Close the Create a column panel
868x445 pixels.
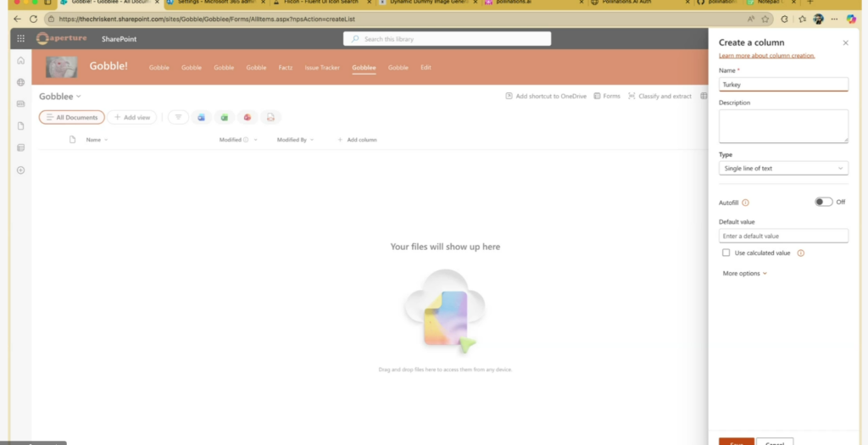coord(845,42)
